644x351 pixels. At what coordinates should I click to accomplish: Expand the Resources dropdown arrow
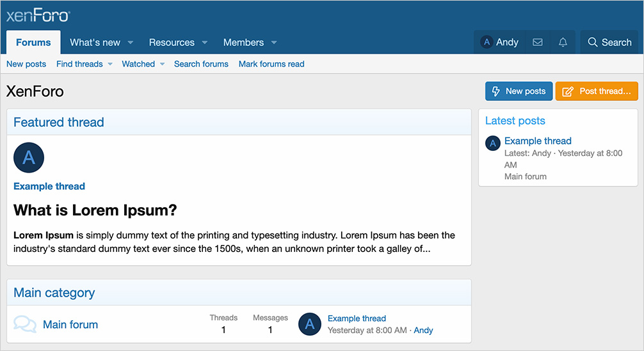point(205,43)
